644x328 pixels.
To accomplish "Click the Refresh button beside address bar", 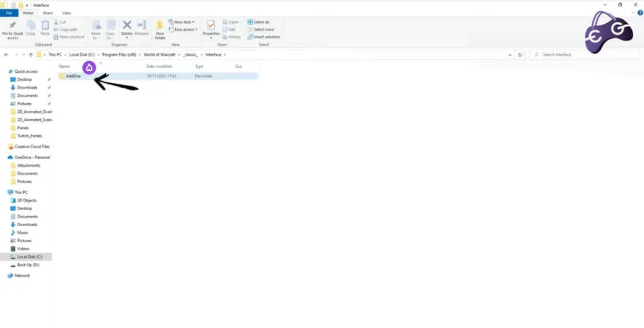I will [520, 55].
